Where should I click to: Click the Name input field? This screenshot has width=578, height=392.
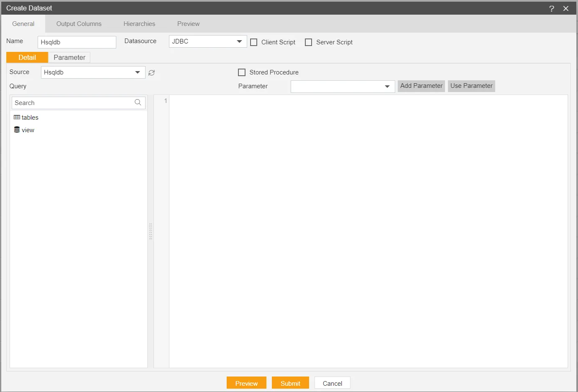(x=77, y=42)
